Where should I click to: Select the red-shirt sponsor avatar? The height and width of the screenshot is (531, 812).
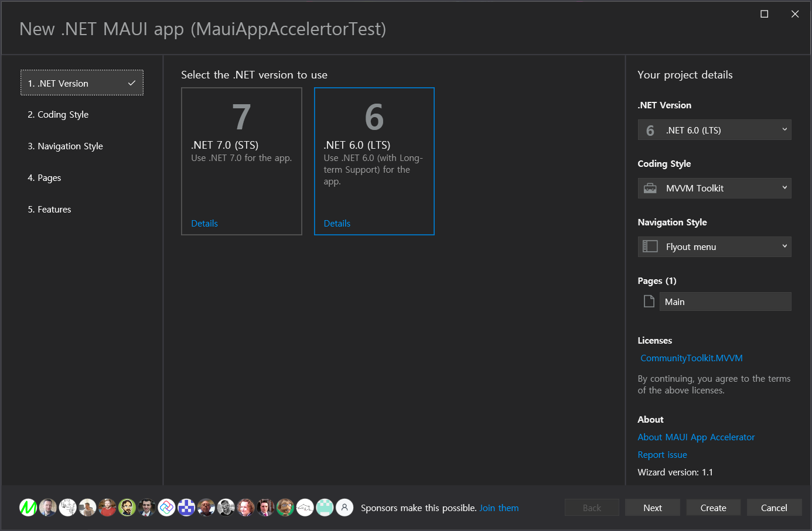(x=107, y=508)
